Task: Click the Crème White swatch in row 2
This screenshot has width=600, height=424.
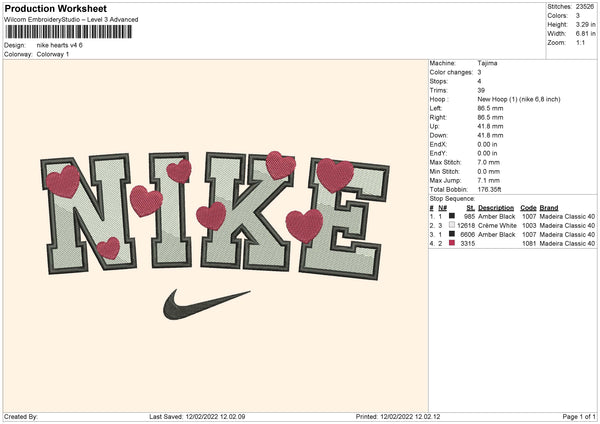Action: click(452, 225)
